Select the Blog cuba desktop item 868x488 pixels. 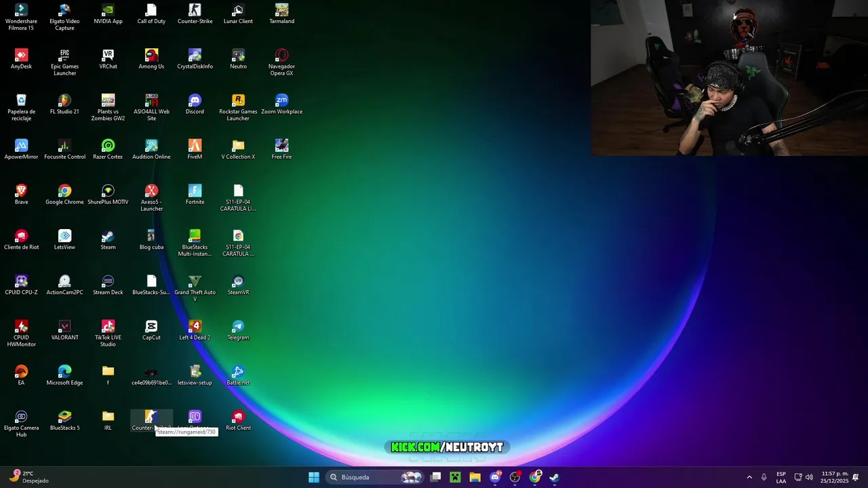[151, 240]
